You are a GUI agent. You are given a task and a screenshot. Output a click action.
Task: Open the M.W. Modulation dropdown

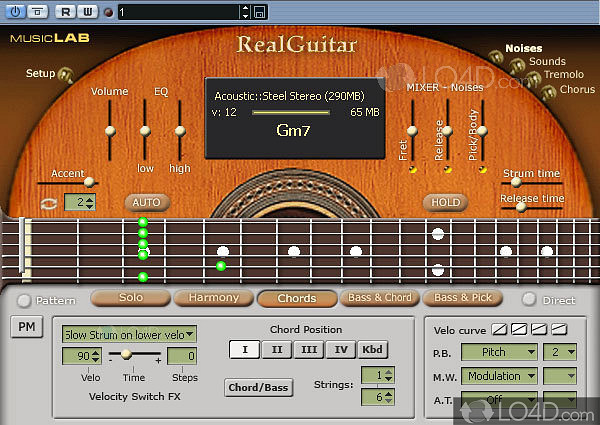pyautogui.click(x=499, y=376)
